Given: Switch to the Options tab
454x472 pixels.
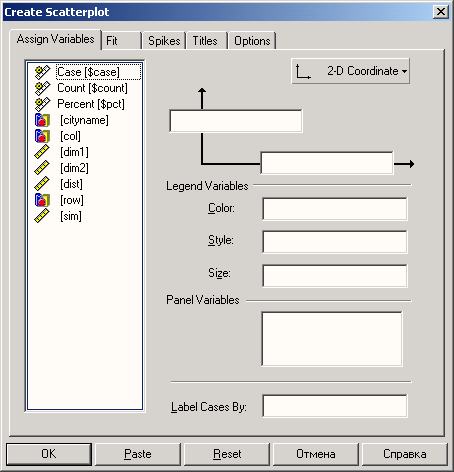Looking at the screenshot, I should 252,41.
